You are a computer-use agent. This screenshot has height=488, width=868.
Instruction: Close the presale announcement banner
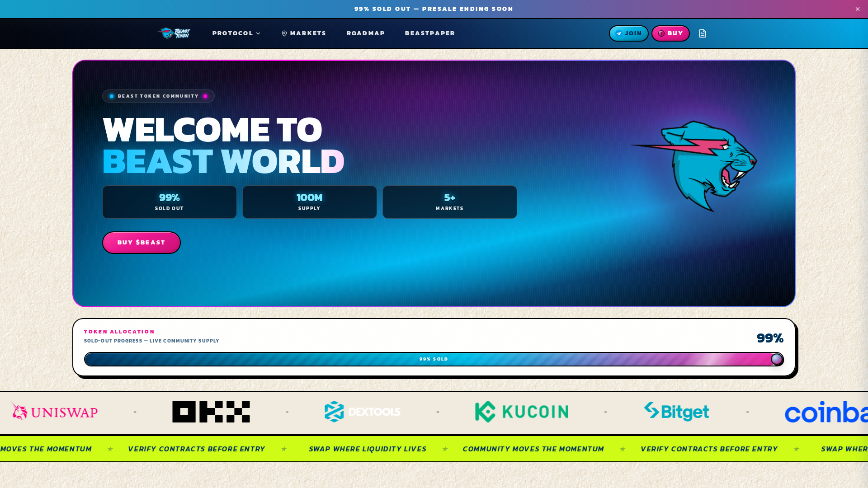858,9
